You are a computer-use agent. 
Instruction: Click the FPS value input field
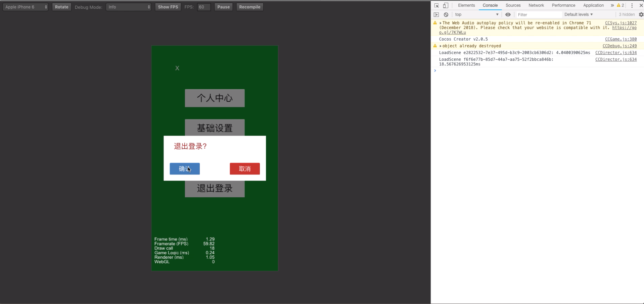(204, 7)
